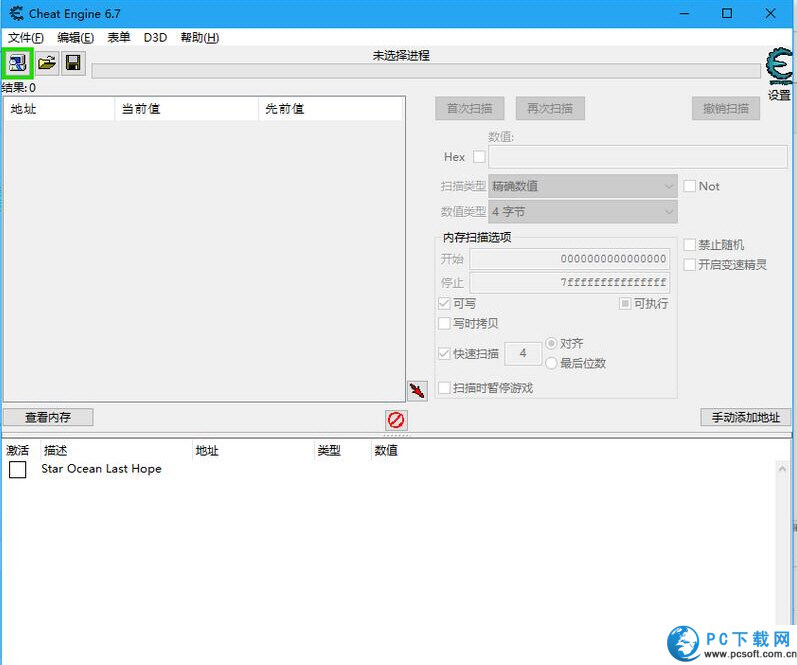Click the 首次扫描 button

pyautogui.click(x=470, y=108)
